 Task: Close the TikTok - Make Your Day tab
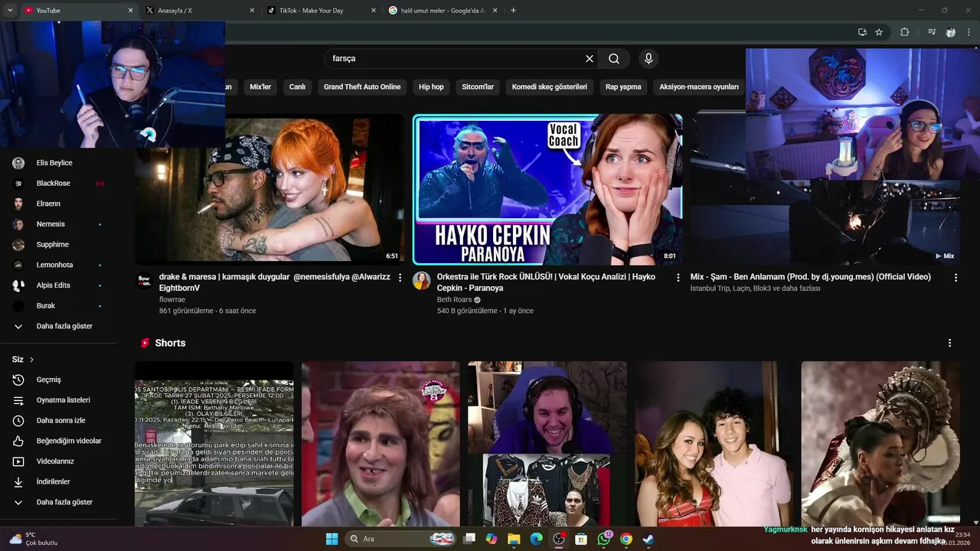pyautogui.click(x=374, y=11)
